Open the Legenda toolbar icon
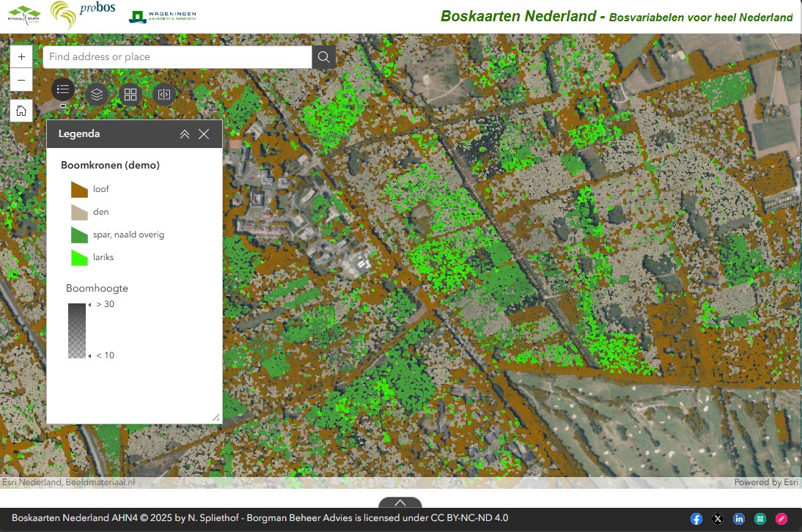Viewport: 802px width, 532px height. (63, 93)
